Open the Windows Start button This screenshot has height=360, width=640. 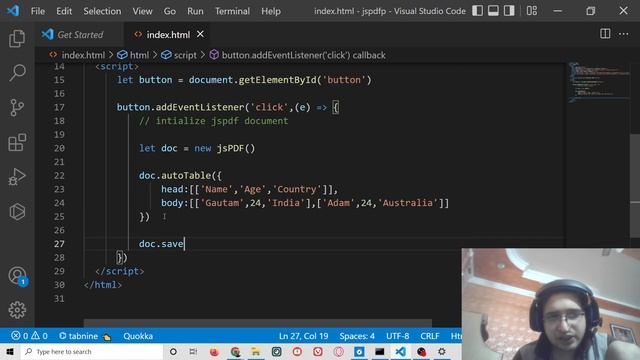coord(10,351)
